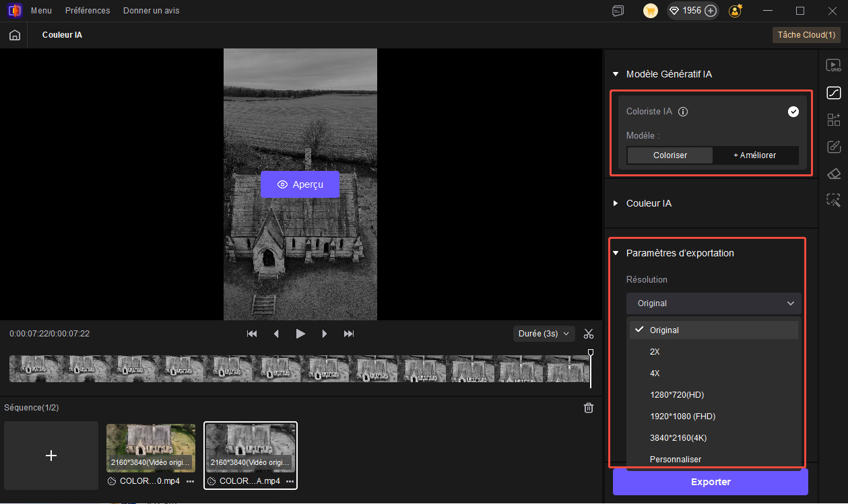Toggle the Coloriste IA checkmark

[x=793, y=111]
